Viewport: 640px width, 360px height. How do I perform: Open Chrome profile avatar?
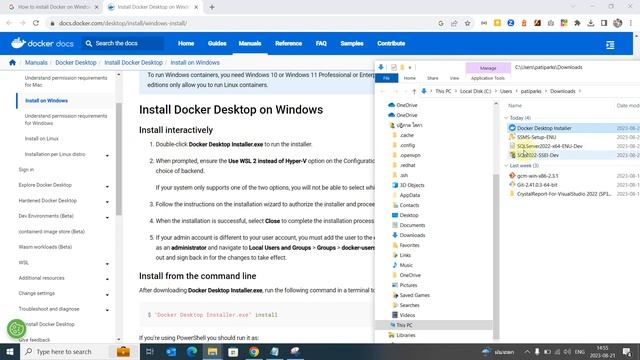618,23
